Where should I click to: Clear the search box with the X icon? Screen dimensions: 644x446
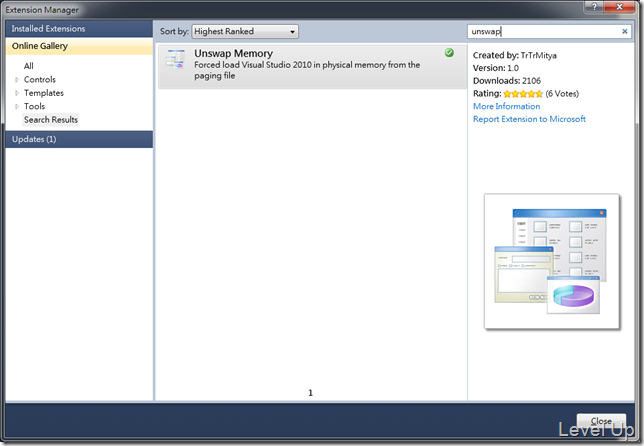(x=625, y=31)
